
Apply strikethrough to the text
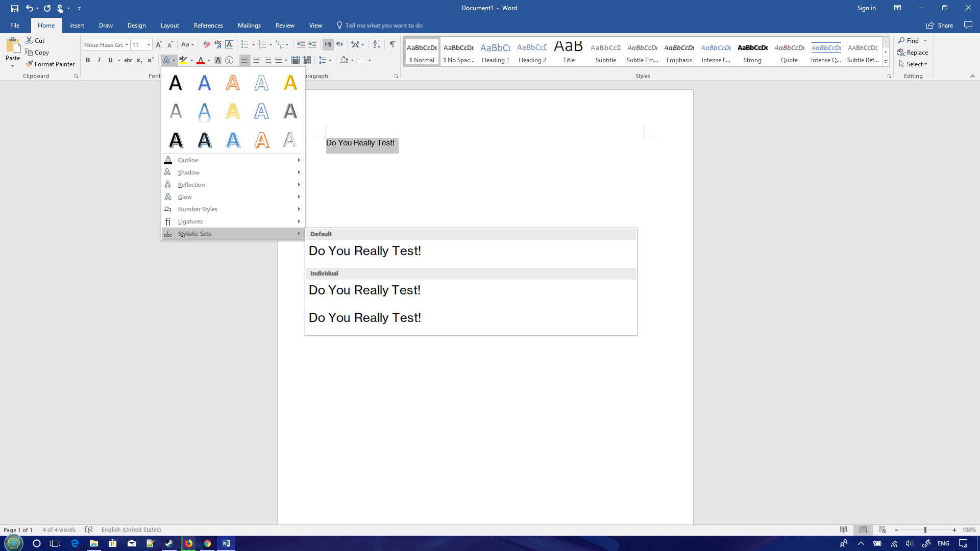click(x=128, y=60)
